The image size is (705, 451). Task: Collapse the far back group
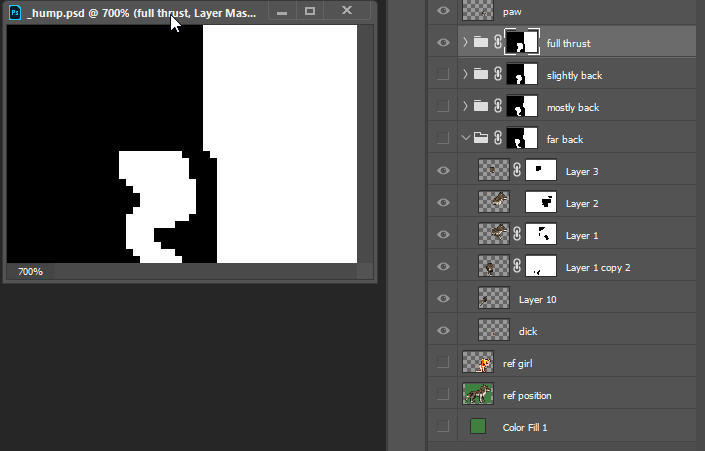click(x=465, y=139)
